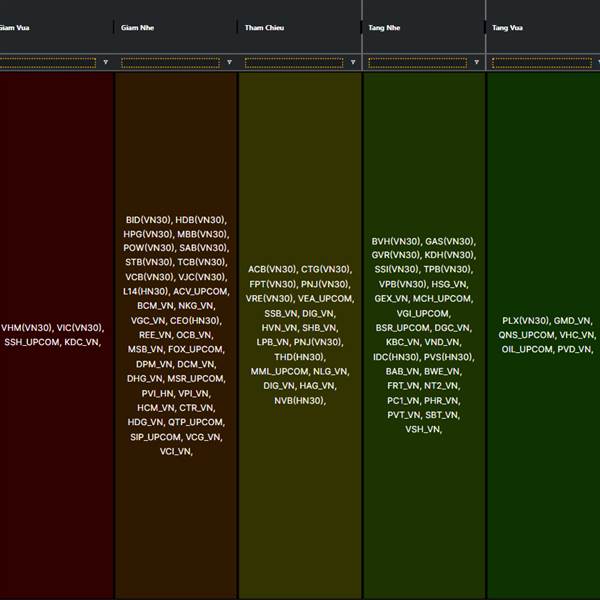The height and width of the screenshot is (600, 600).
Task: Select ticker VGI_UPCOM in Tang Nhe cell
Action: [x=423, y=314]
